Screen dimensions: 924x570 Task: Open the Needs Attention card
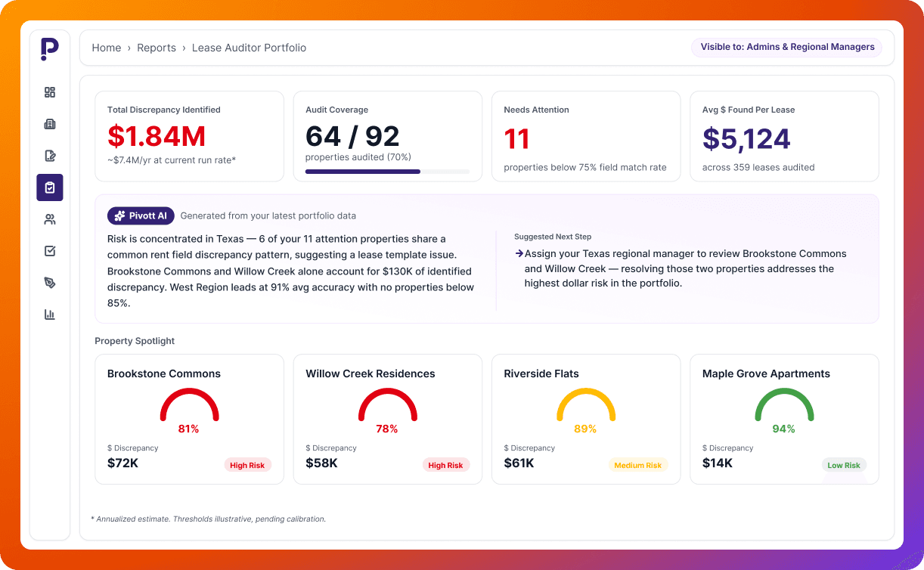click(586, 137)
